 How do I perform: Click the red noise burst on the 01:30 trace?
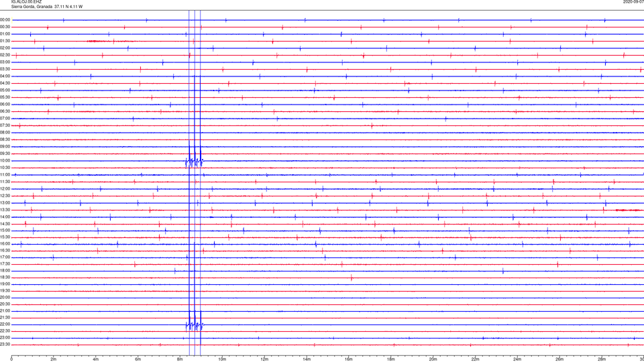click(99, 41)
